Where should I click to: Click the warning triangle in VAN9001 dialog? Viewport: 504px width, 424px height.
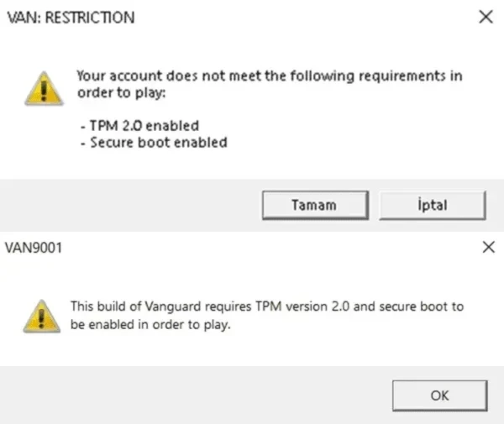tap(41, 316)
